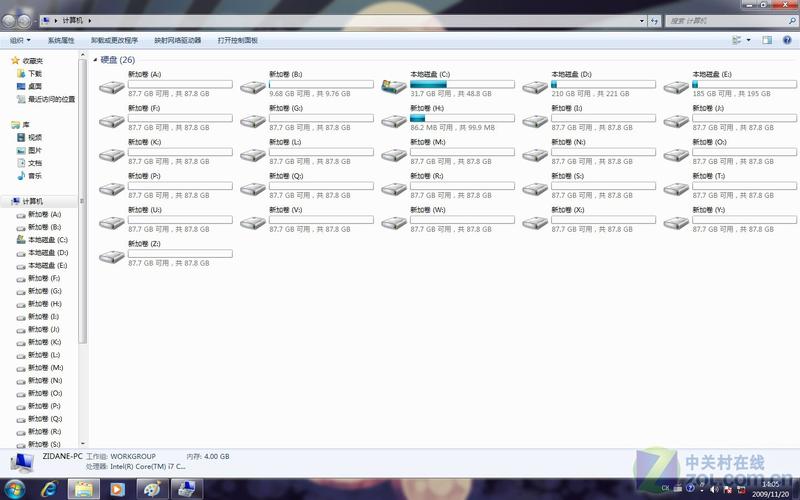Click the clock showing 2009/11/20
Image resolution: width=800 pixels, height=500 pixels.
770,489
